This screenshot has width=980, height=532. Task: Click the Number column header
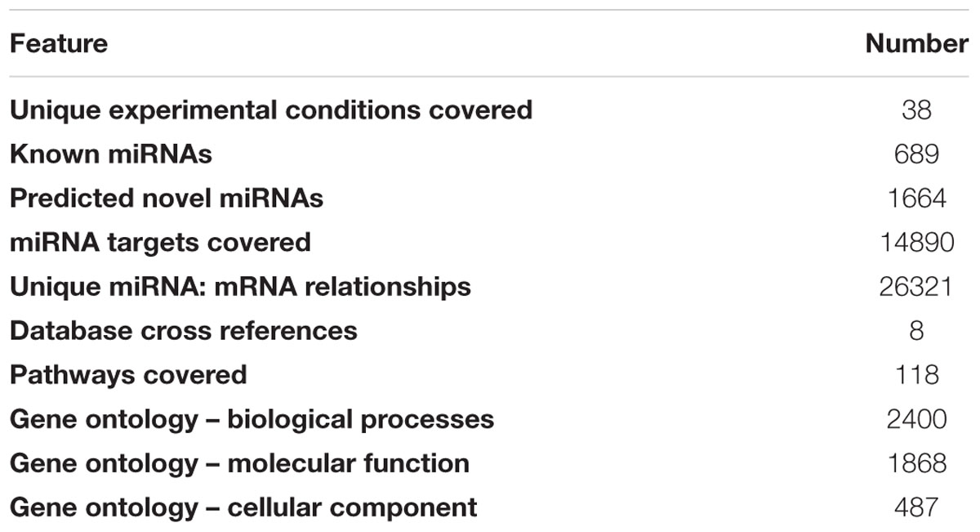[917, 42]
